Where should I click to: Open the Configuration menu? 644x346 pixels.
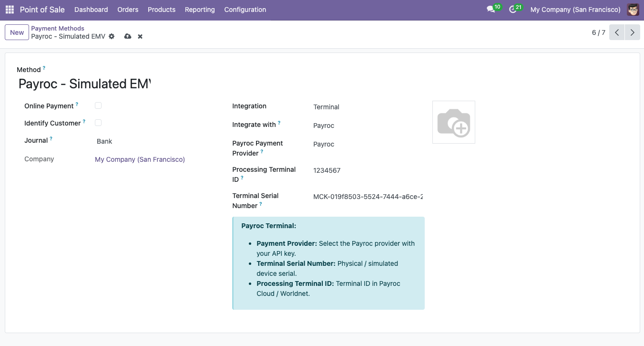click(245, 10)
